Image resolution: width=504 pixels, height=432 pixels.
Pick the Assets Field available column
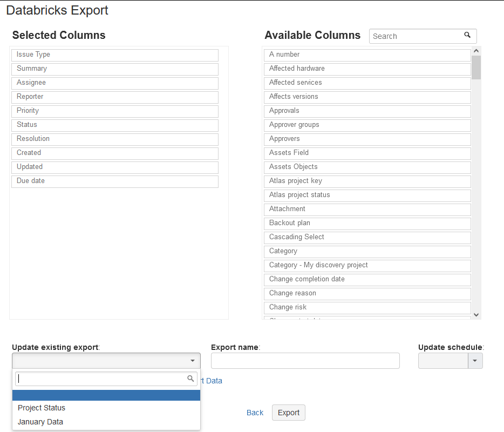(x=367, y=153)
